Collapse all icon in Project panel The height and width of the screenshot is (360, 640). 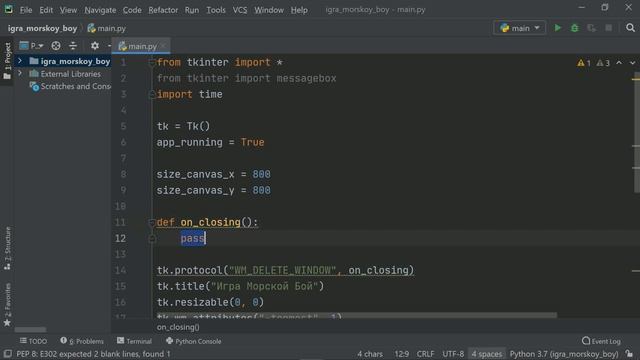click(73, 46)
